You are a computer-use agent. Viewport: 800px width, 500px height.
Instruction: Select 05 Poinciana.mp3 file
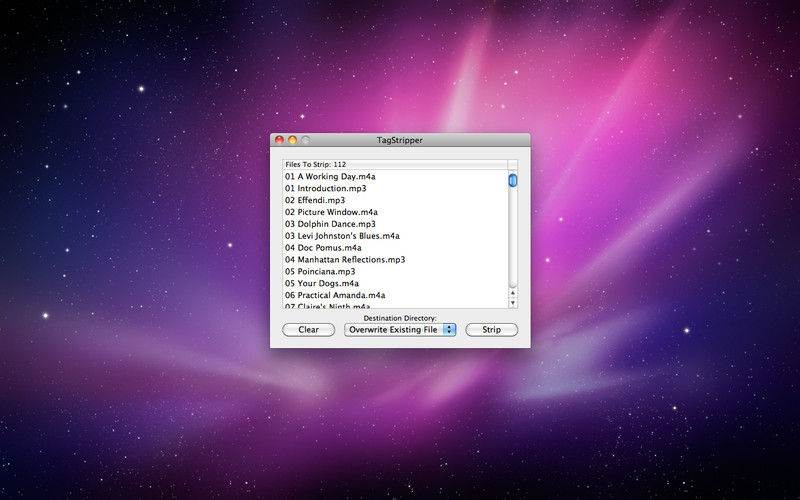pos(395,271)
